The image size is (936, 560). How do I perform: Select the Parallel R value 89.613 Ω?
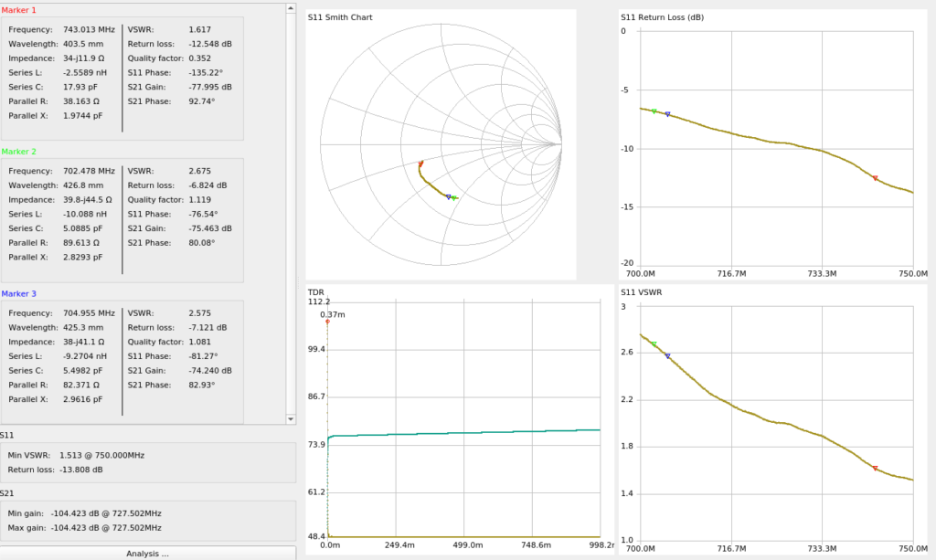(x=81, y=243)
